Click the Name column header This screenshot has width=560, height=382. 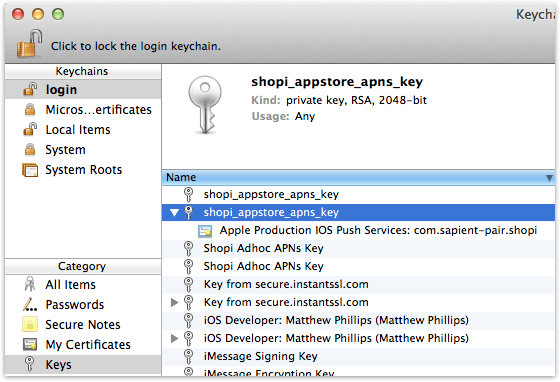pyautogui.click(x=359, y=177)
